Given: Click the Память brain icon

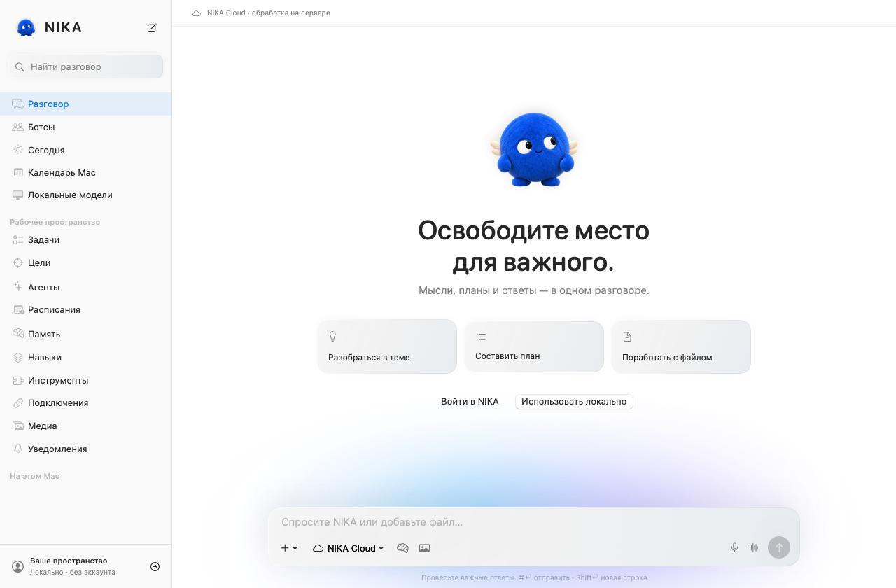Looking at the screenshot, I should pos(18,334).
